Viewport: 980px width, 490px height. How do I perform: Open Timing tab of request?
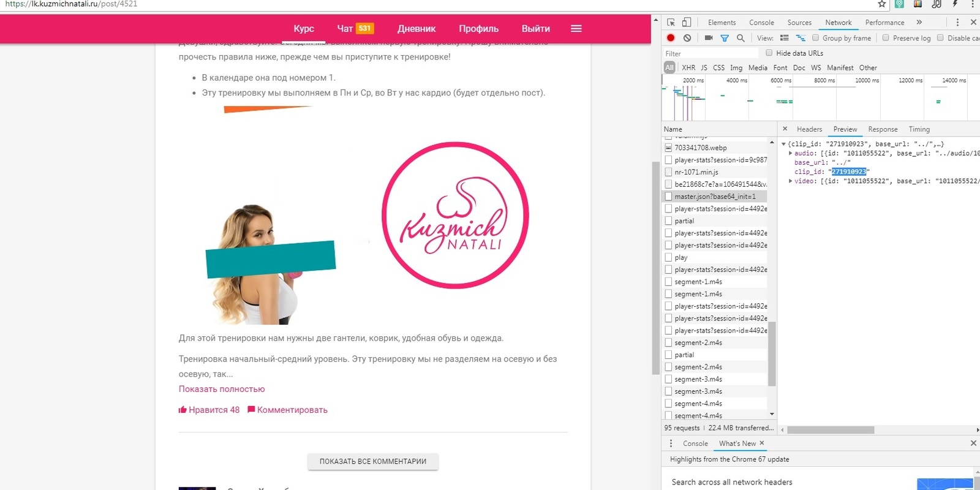pos(919,129)
